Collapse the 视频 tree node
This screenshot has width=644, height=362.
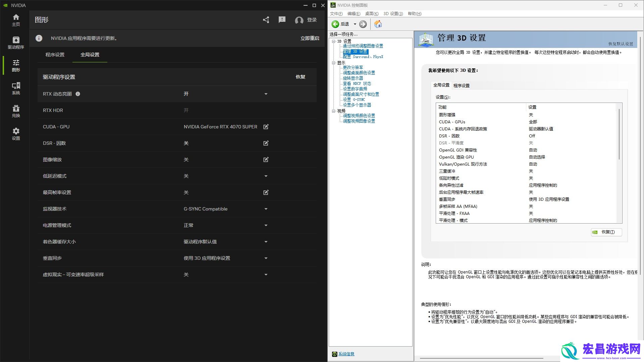tap(333, 111)
